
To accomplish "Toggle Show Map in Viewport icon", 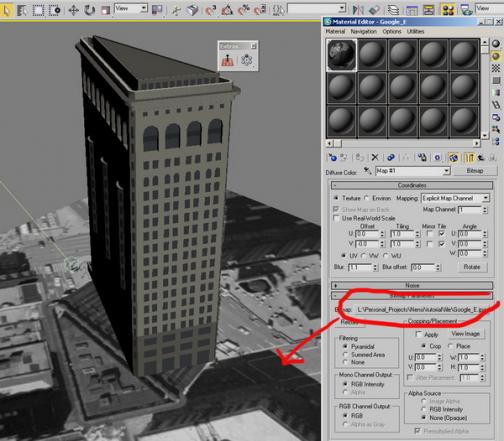I will 453,157.
